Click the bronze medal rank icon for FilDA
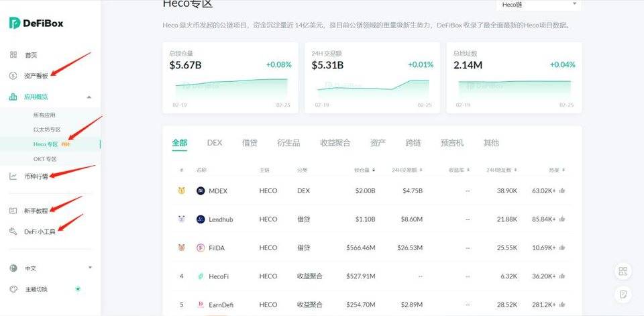 pyautogui.click(x=182, y=248)
